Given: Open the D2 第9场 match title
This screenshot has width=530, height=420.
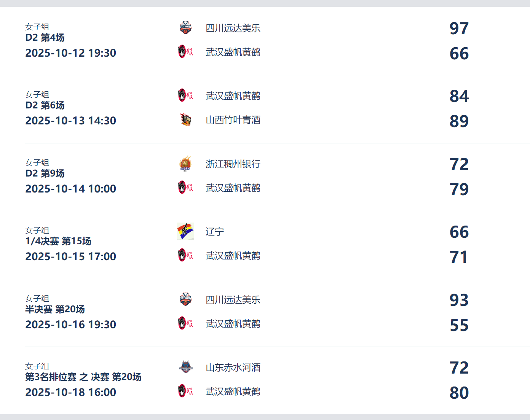Looking at the screenshot, I should pos(45,173).
